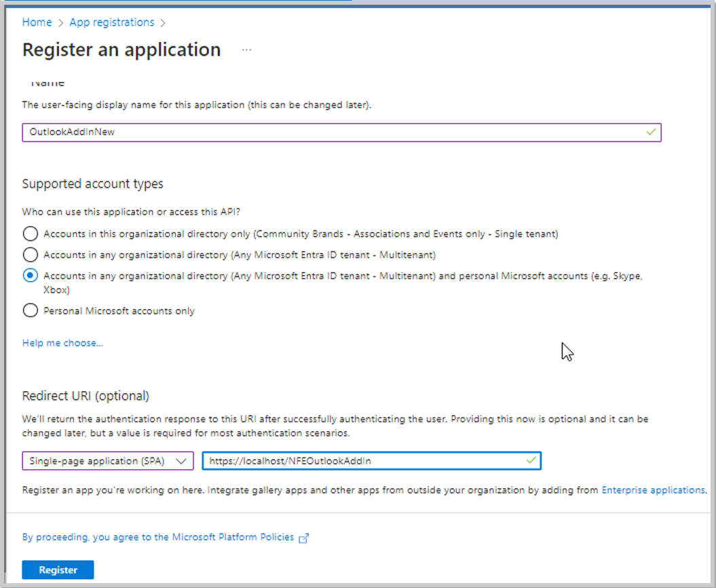Click the external link icon next to Platform Policies
Image resolution: width=716 pixels, height=588 pixels.
303,538
